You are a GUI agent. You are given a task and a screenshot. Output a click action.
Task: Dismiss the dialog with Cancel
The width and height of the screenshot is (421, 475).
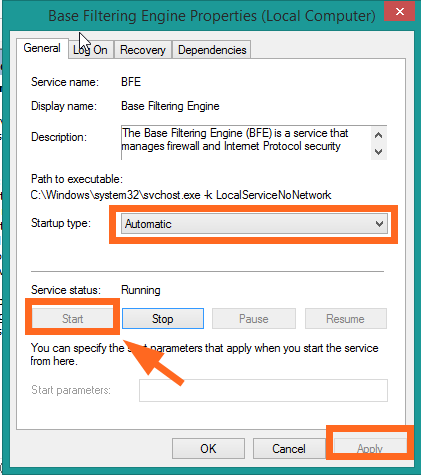(x=289, y=449)
